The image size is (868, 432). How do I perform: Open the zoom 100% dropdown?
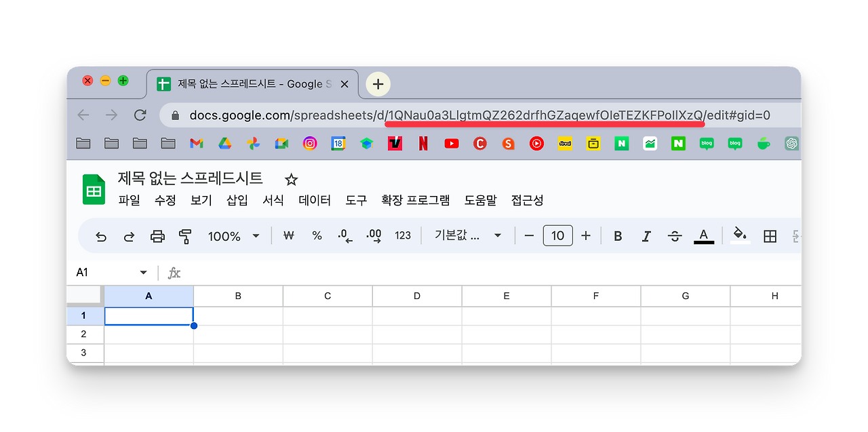[x=233, y=236]
